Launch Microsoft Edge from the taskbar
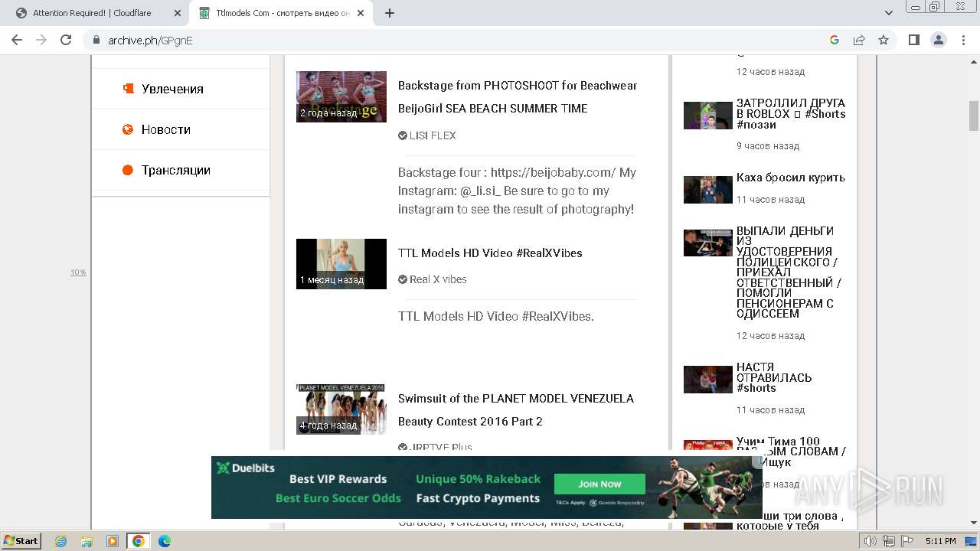The width and height of the screenshot is (980, 551). pos(165,541)
